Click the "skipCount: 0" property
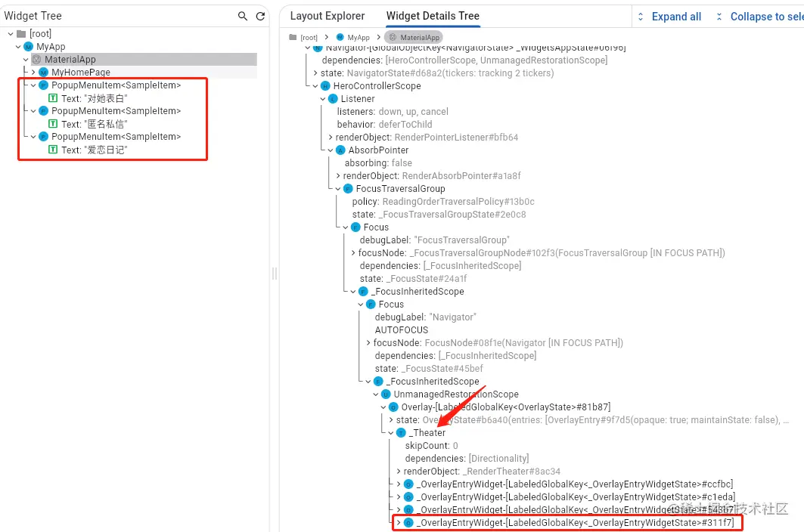The width and height of the screenshot is (804, 532). tap(431, 446)
